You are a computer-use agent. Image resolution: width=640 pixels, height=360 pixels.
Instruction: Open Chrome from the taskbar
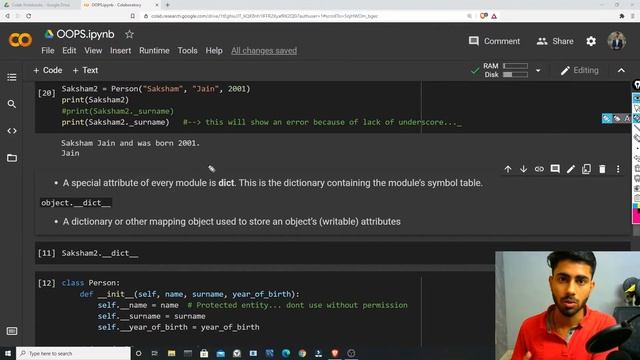click(x=302, y=353)
